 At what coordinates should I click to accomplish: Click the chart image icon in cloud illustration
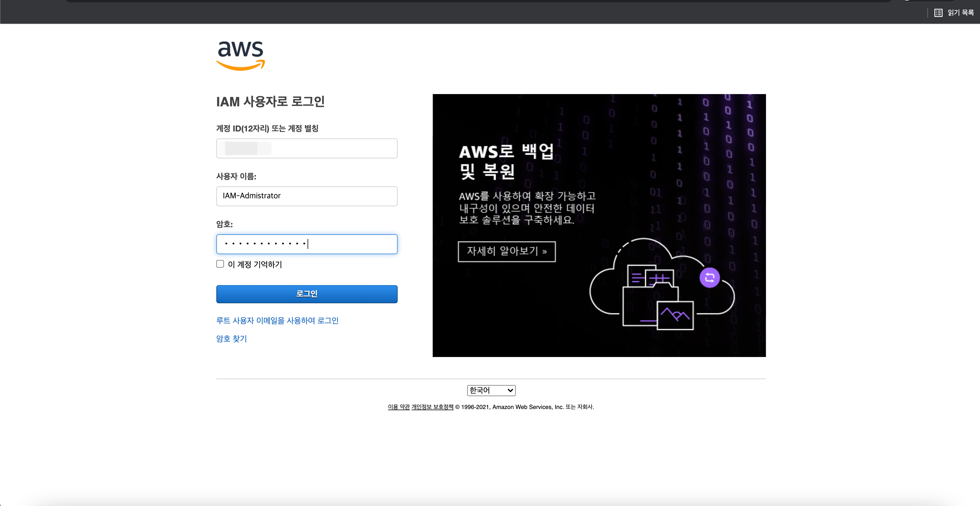(x=675, y=315)
